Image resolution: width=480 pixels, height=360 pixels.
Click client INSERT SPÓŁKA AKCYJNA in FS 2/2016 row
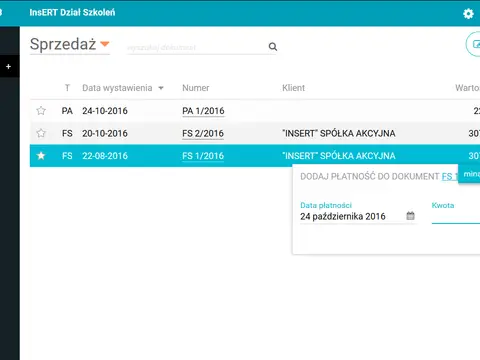(x=339, y=133)
